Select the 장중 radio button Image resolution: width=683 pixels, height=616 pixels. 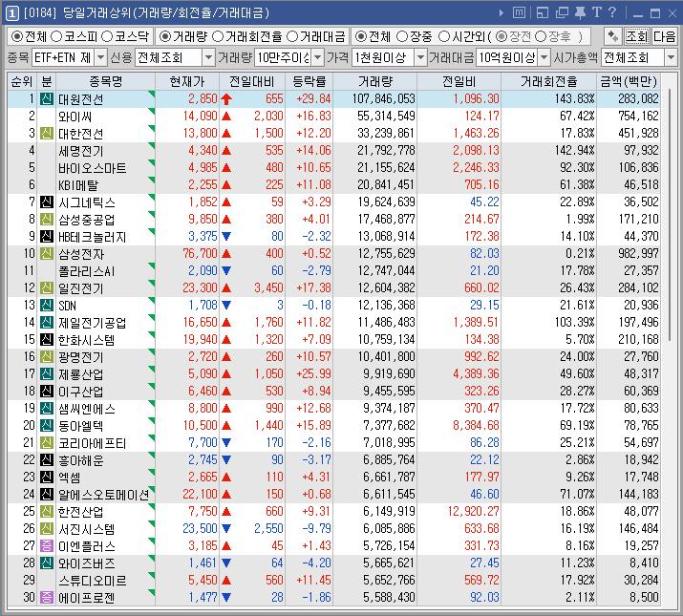(402, 36)
